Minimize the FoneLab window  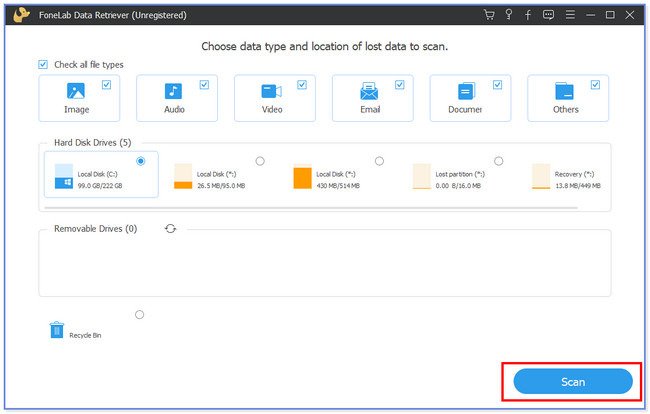pos(591,15)
